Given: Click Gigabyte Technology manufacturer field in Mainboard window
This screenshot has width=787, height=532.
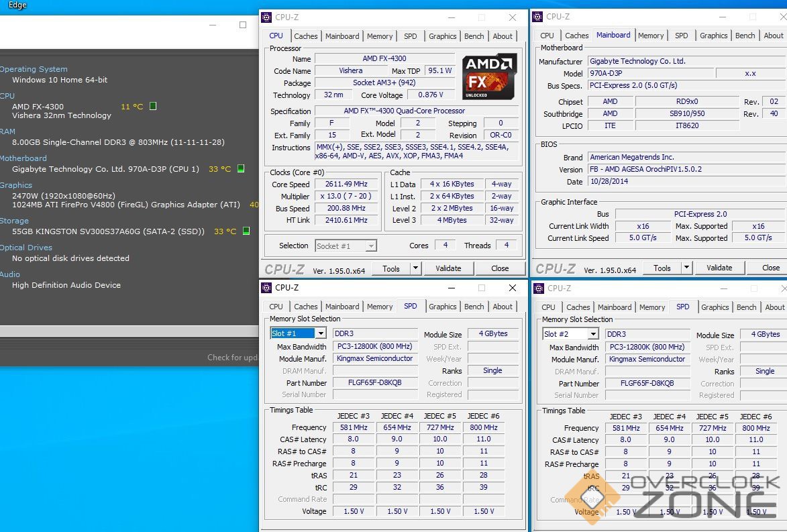Looking at the screenshot, I should click(x=687, y=61).
